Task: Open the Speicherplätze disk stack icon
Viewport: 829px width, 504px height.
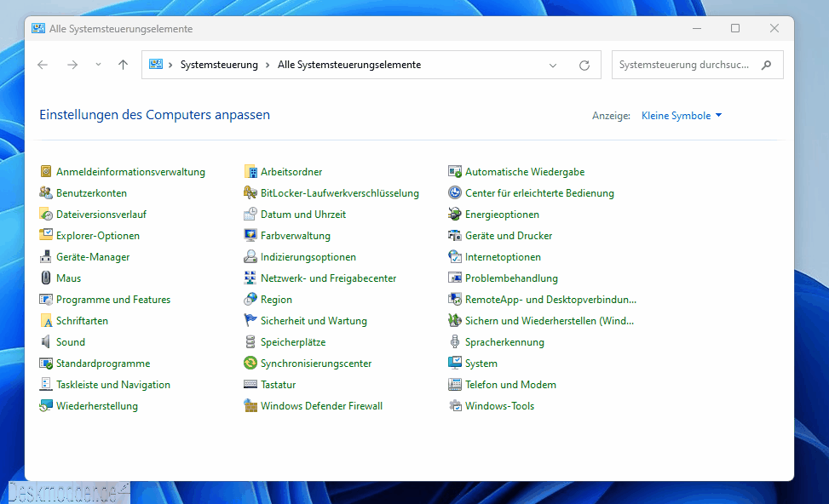Action: pyautogui.click(x=250, y=341)
